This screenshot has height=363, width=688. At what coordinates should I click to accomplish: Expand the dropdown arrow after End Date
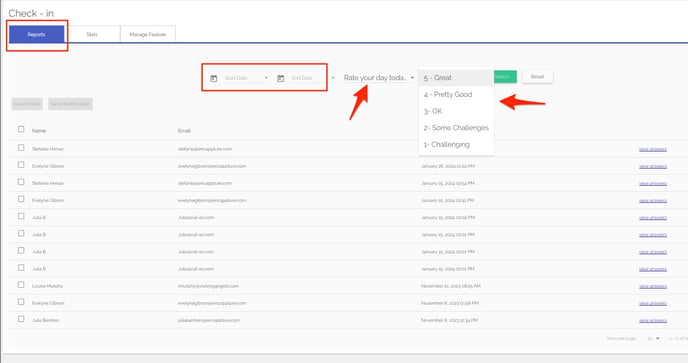333,78
